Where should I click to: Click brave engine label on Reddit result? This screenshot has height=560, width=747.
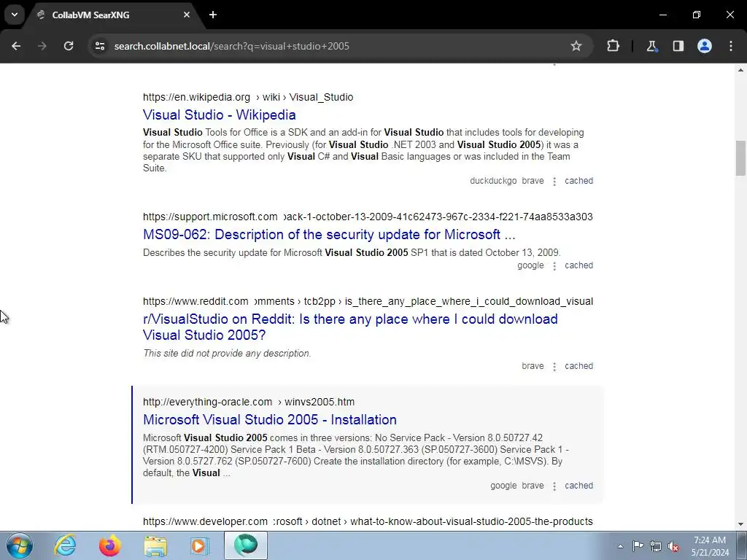pos(533,366)
